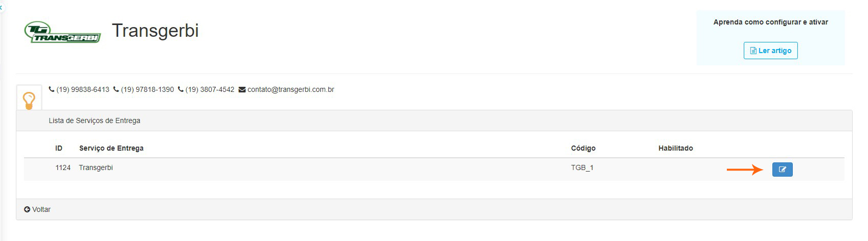Click the TGB_1 code cell
The height and width of the screenshot is (241, 868).
[x=582, y=167]
